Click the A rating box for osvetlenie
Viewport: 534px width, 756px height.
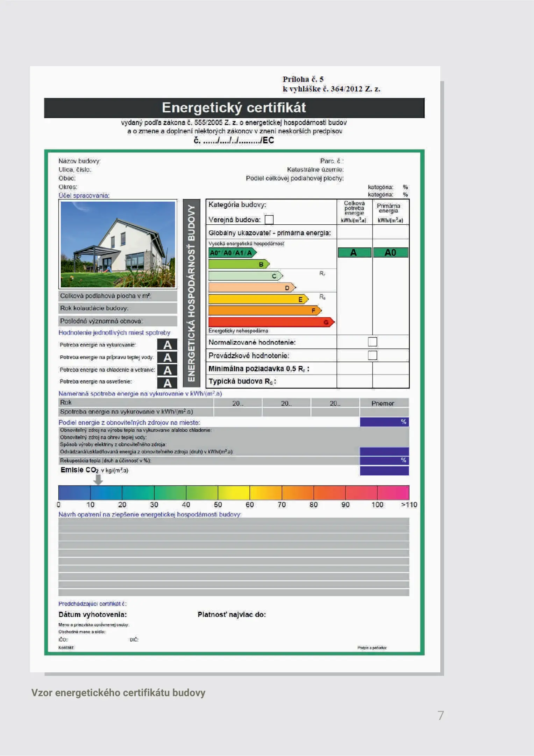[x=167, y=383]
